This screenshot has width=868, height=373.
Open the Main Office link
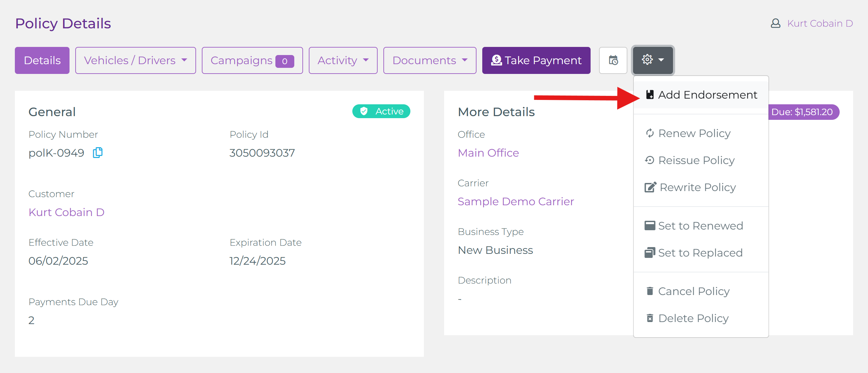click(488, 153)
